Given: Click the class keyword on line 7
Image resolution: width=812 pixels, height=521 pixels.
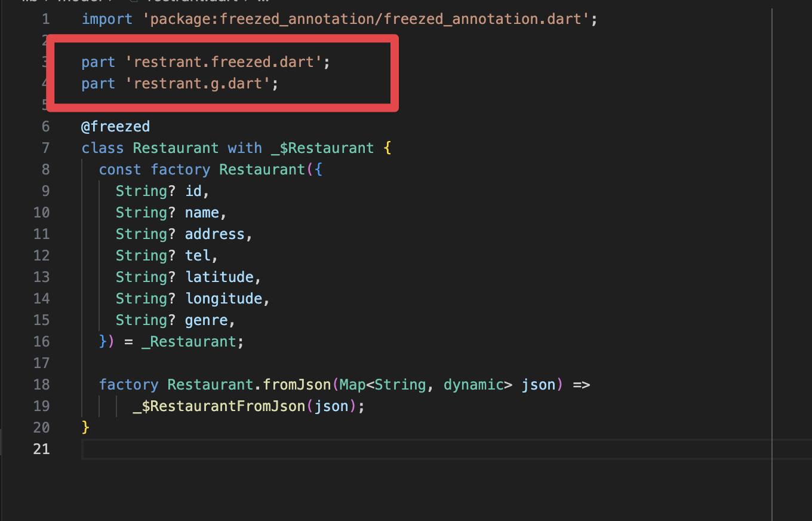Looking at the screenshot, I should [x=103, y=148].
